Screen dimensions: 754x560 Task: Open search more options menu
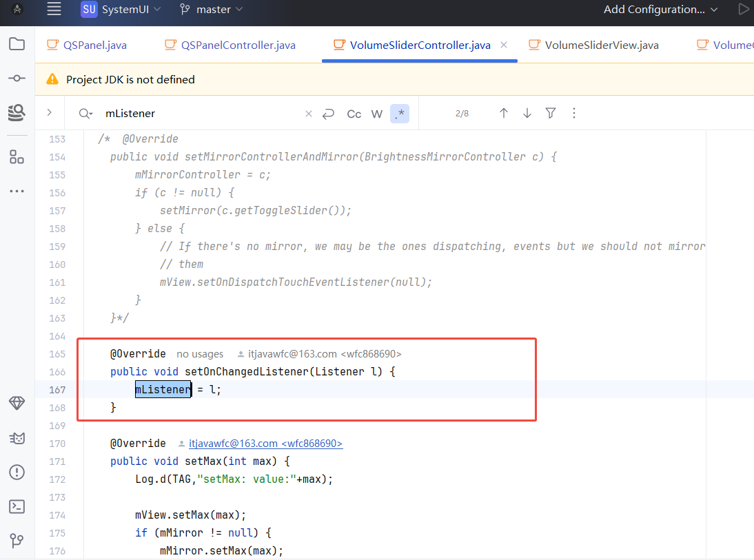[573, 113]
